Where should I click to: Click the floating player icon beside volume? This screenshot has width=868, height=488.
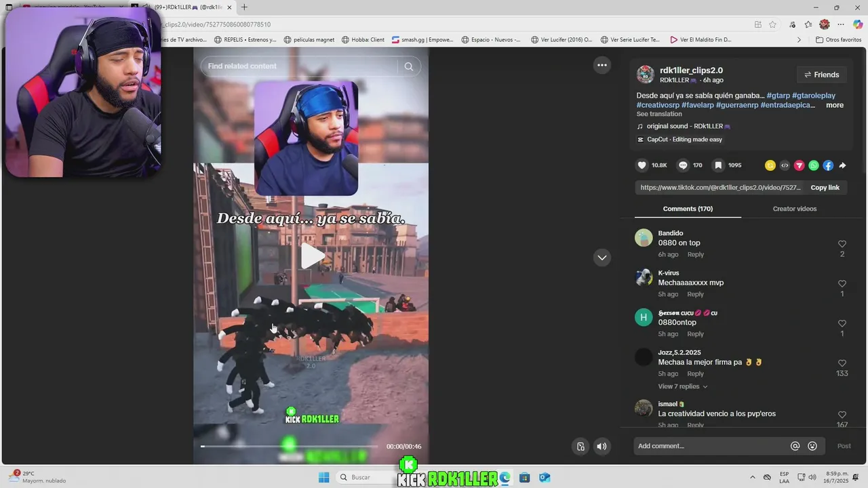coord(580,446)
